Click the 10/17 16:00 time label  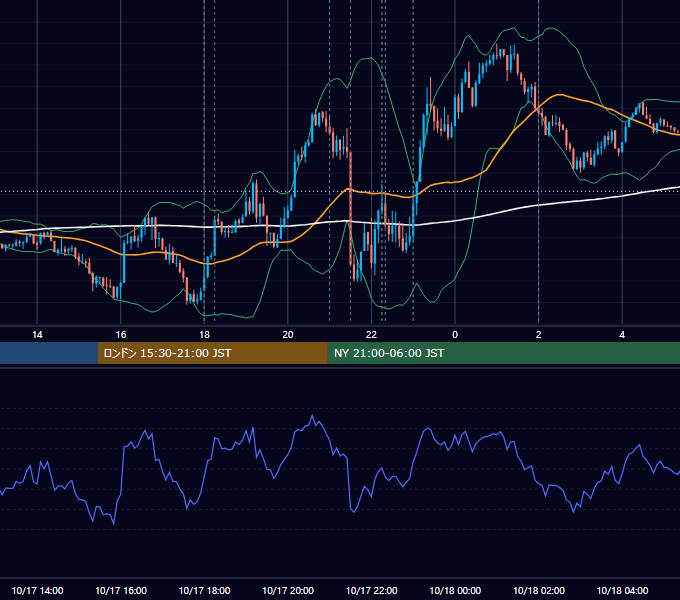click(x=121, y=590)
